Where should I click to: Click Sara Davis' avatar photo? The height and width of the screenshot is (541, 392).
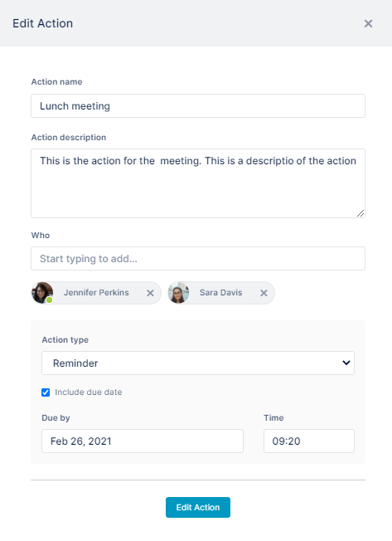pos(178,293)
